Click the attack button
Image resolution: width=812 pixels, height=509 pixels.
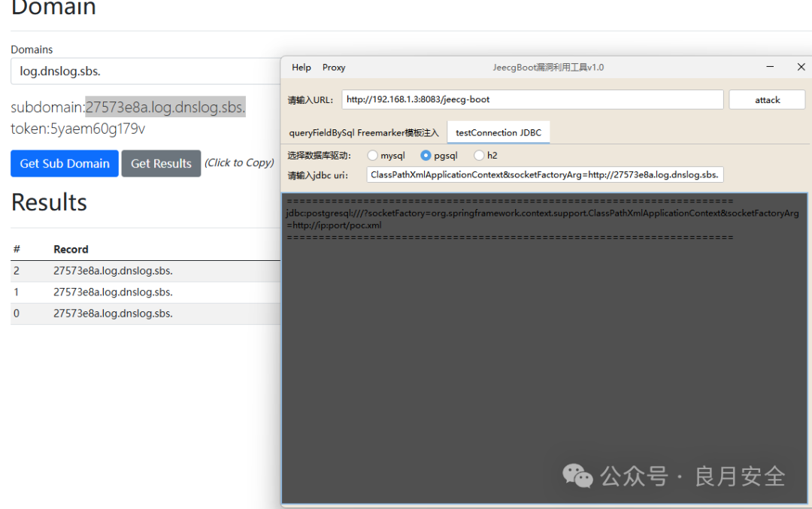tap(767, 100)
